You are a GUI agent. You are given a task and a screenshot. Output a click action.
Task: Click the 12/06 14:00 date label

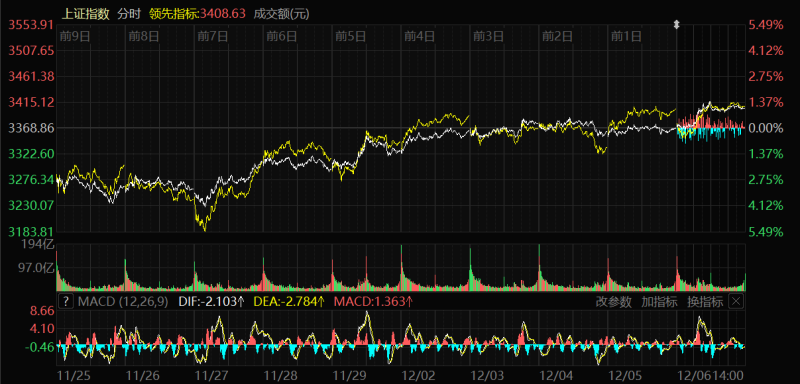(x=710, y=375)
